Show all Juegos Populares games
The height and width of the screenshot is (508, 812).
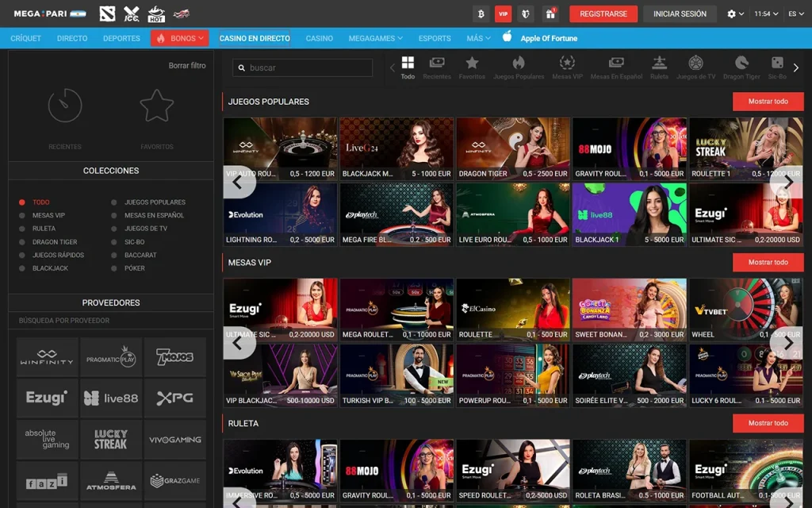[768, 102]
